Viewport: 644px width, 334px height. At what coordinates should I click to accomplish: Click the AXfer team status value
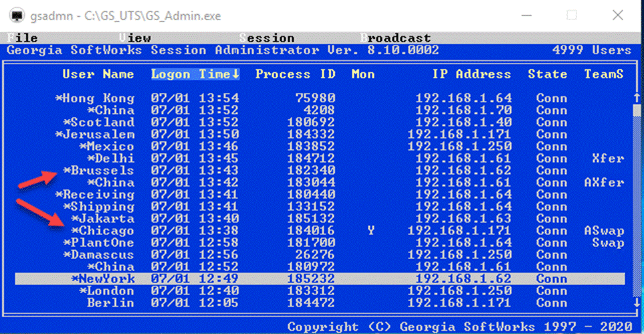[x=604, y=183]
